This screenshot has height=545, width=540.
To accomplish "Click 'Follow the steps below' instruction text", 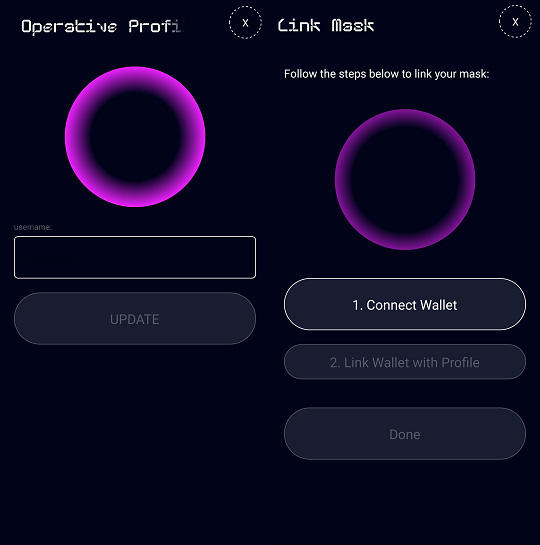I will pyautogui.click(x=386, y=74).
